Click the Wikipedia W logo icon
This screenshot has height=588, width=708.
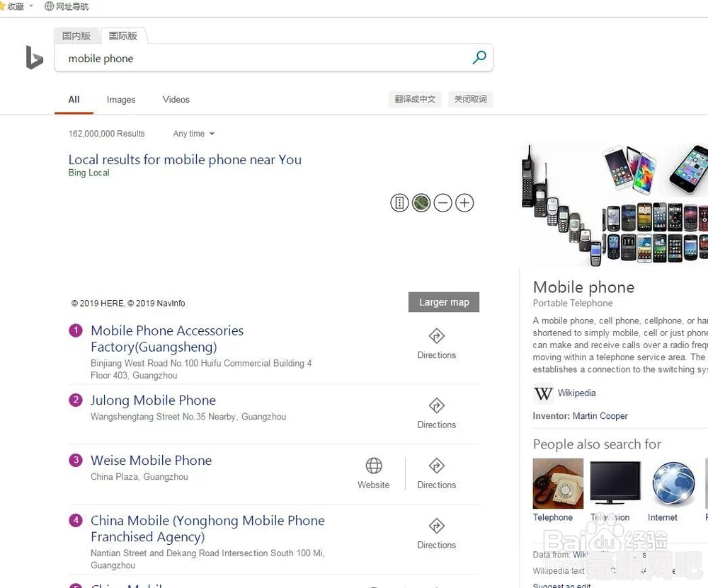543,393
